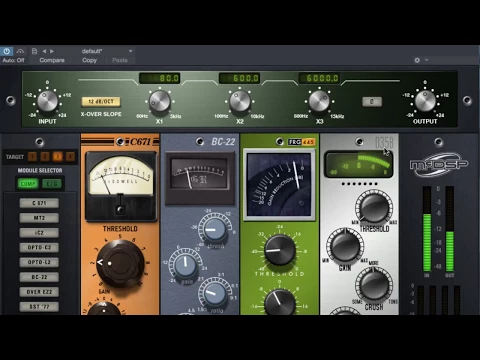480x360 pixels.
Task: Click the 80.0 X1 frequency display
Action: 160,78
